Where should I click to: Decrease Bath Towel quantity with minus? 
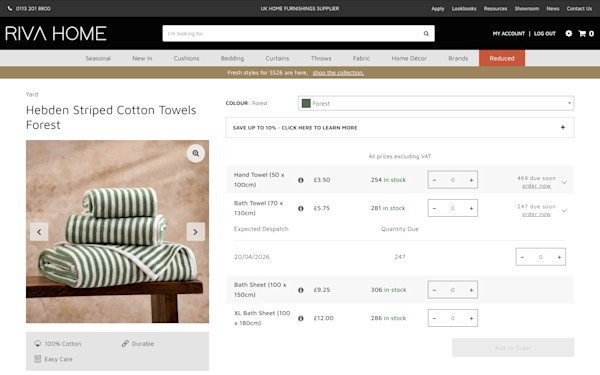(x=434, y=208)
